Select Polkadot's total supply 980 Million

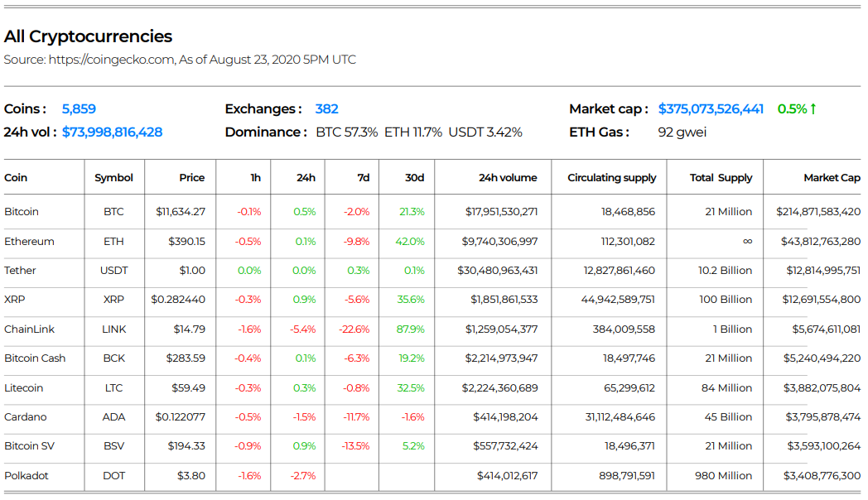tap(724, 476)
